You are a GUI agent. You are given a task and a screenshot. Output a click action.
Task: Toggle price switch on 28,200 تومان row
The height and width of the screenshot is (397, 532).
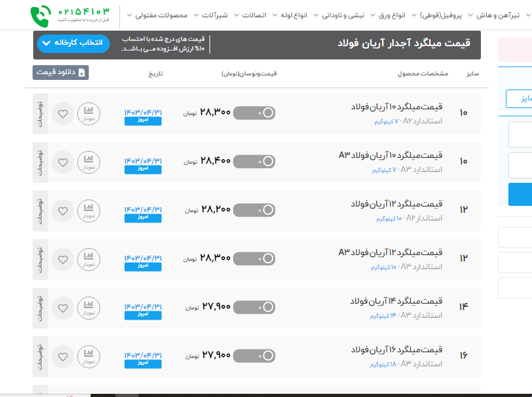254,210
